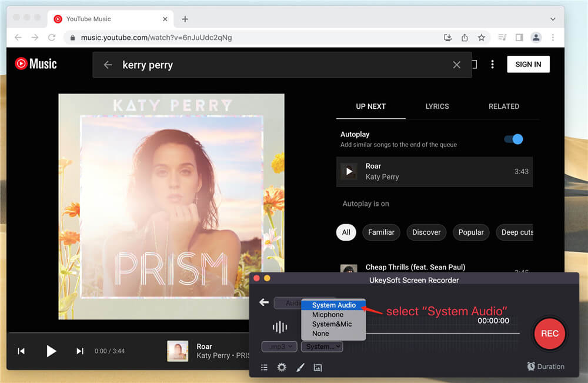
Task: Go back using recorder's white arrow
Action: pyautogui.click(x=264, y=302)
